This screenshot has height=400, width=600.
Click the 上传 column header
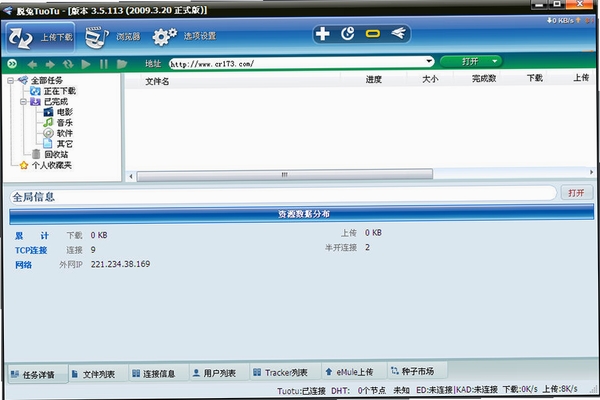[581, 78]
